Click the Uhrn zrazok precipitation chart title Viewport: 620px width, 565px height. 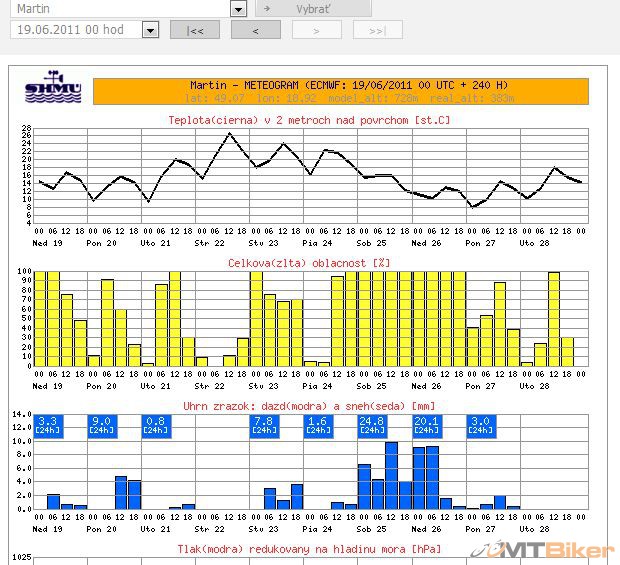pyautogui.click(x=309, y=405)
